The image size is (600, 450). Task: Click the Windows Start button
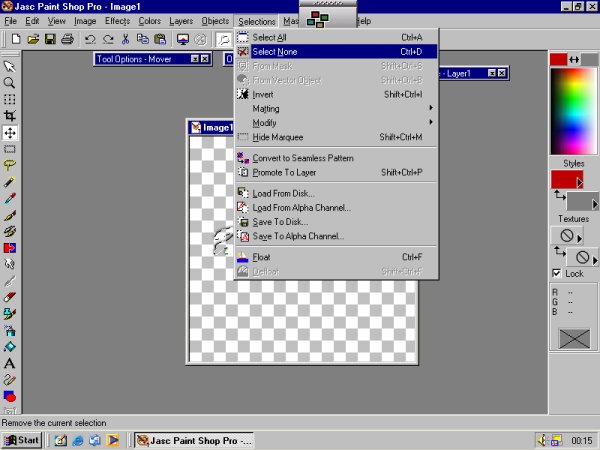point(21,439)
